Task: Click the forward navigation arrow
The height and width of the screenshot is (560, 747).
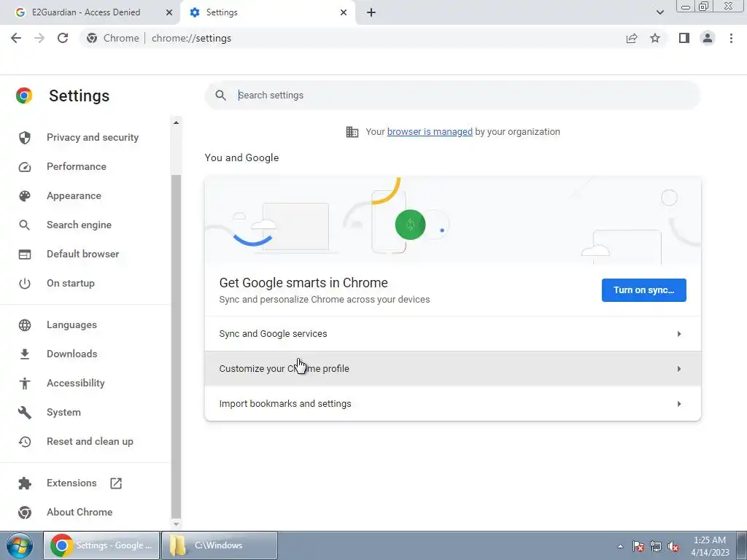Action: point(39,38)
